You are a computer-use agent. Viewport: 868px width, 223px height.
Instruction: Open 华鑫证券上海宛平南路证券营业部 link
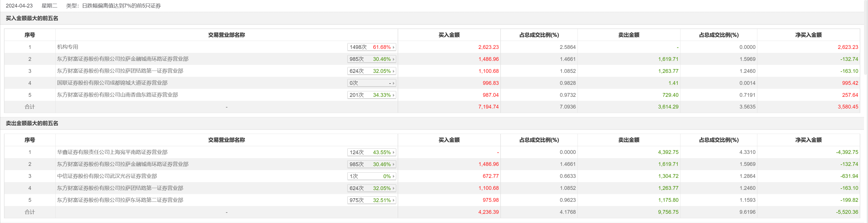coord(112,152)
